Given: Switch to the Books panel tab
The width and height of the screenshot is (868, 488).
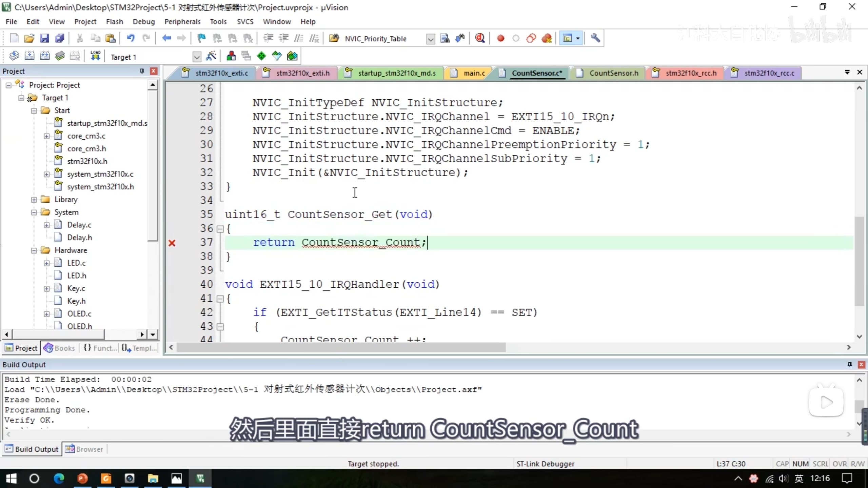Looking at the screenshot, I should point(60,348).
